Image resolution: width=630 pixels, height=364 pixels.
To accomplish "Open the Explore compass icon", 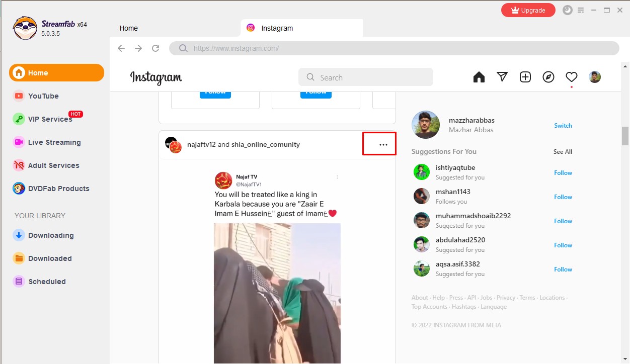I will (548, 77).
